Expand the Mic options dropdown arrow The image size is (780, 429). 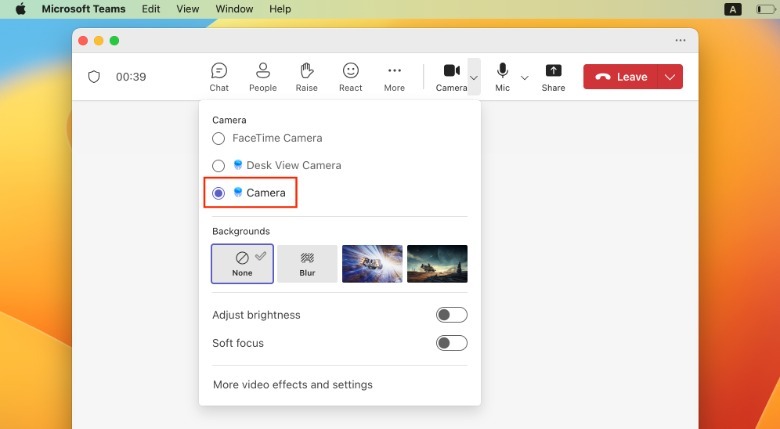(x=525, y=77)
